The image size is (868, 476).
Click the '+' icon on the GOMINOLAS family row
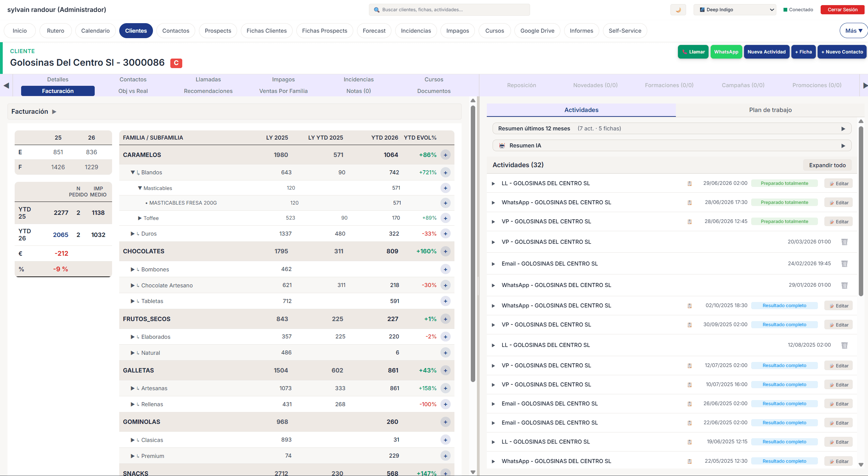coord(445,422)
